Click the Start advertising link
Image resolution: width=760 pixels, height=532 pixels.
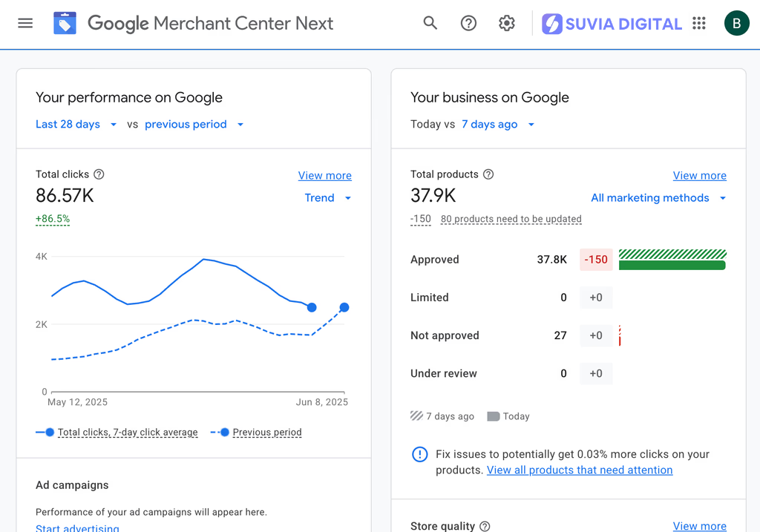point(77,528)
